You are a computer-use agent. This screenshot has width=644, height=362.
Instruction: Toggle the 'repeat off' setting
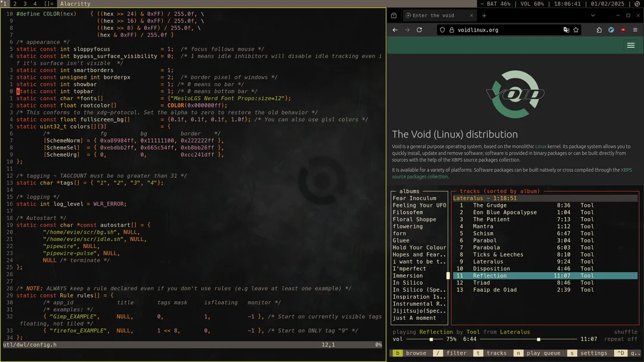click(621, 339)
